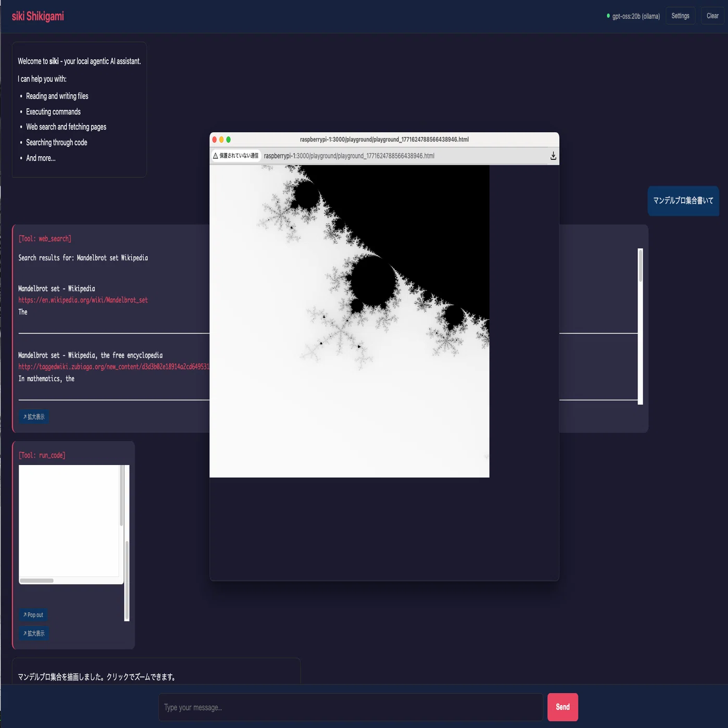Click the run_code preview horizontal scrollbar
728x728 pixels.
[x=37, y=581]
